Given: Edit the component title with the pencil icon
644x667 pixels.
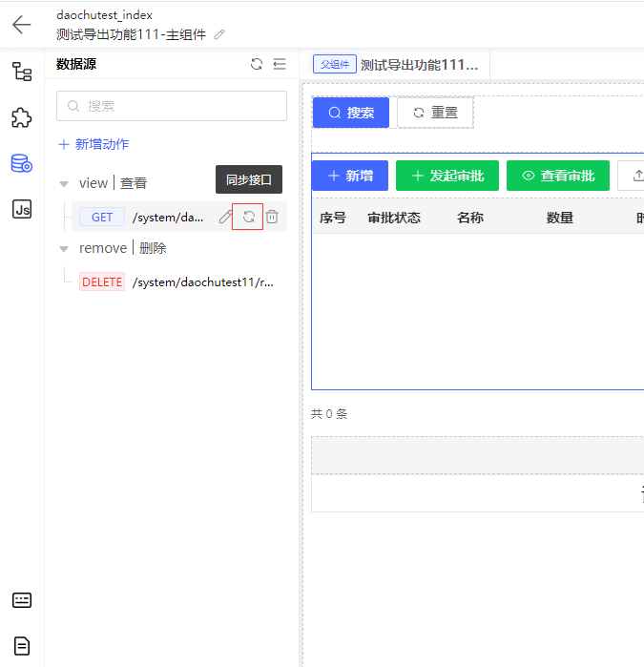Looking at the screenshot, I should pyautogui.click(x=219, y=34).
